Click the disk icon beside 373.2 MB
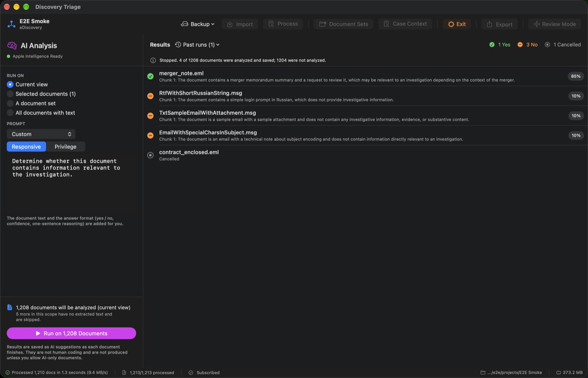 558,372
